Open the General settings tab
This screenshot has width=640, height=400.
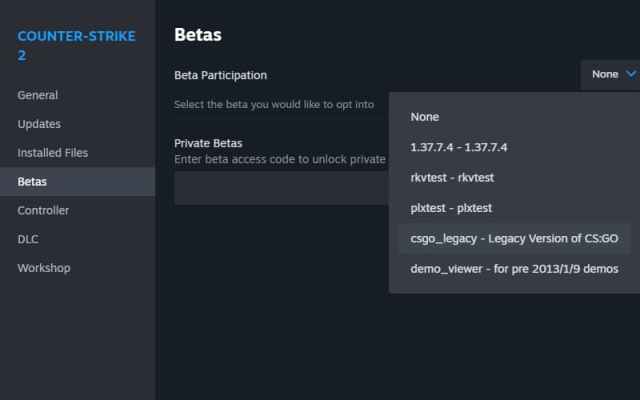click(x=38, y=95)
